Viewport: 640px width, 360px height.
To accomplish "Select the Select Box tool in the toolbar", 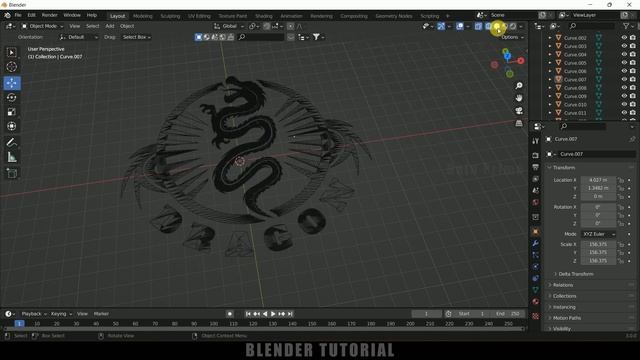I will [x=11, y=52].
